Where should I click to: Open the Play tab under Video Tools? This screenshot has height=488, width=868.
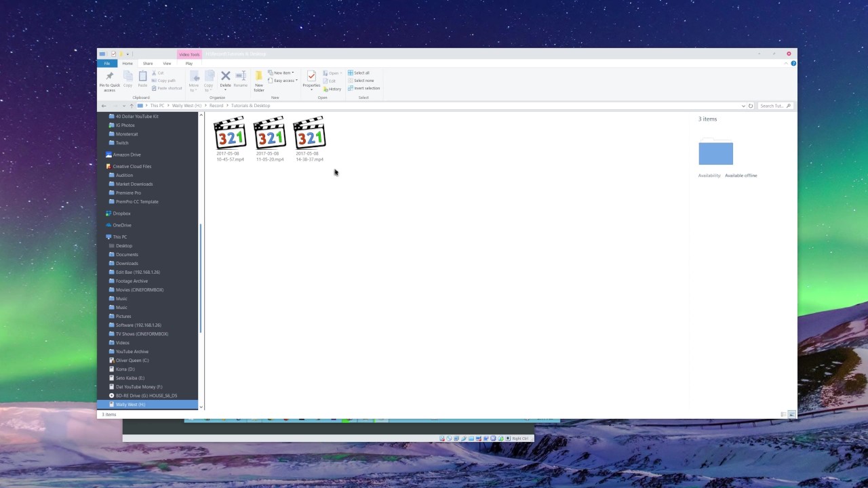coord(189,63)
